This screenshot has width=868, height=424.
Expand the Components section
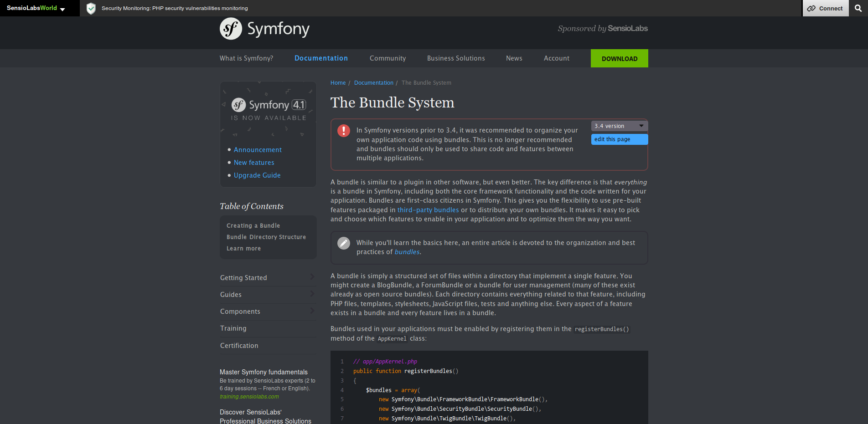312,312
